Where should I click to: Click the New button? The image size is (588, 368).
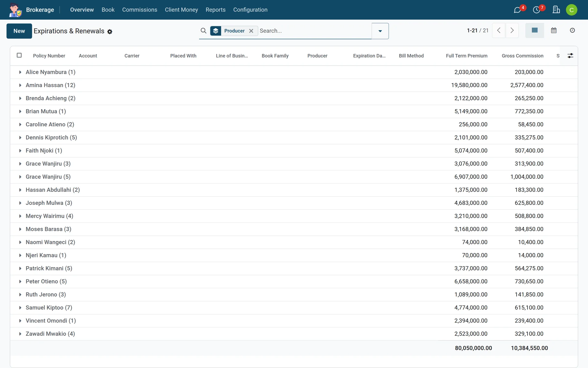pos(19,31)
